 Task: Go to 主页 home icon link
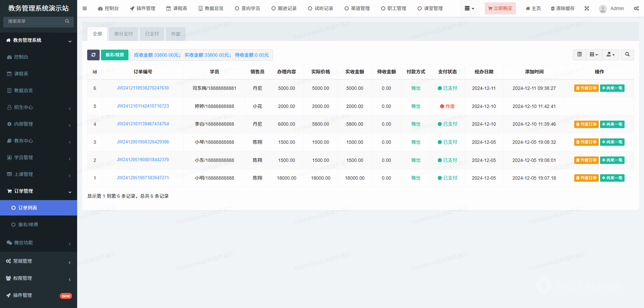tap(533, 9)
